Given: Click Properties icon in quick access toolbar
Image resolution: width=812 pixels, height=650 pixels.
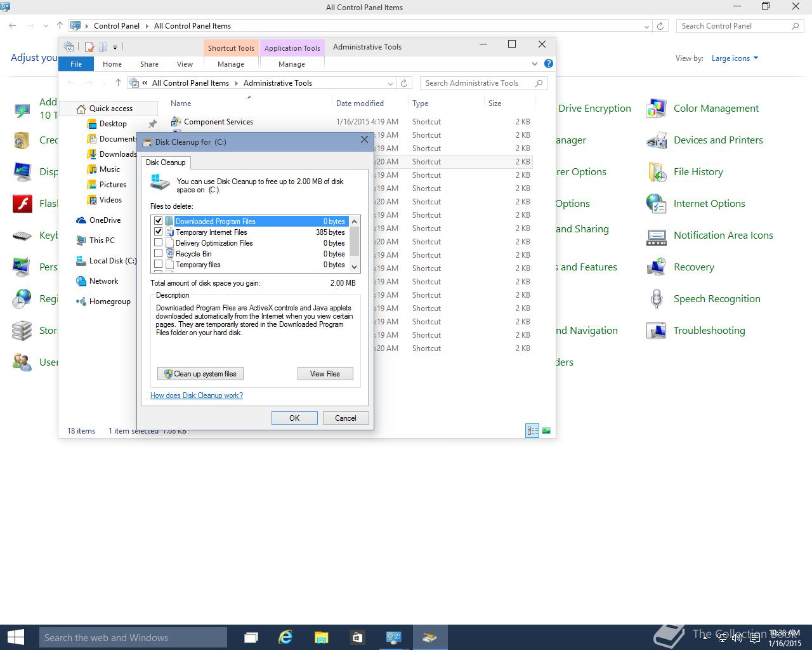Looking at the screenshot, I should pyautogui.click(x=89, y=47).
